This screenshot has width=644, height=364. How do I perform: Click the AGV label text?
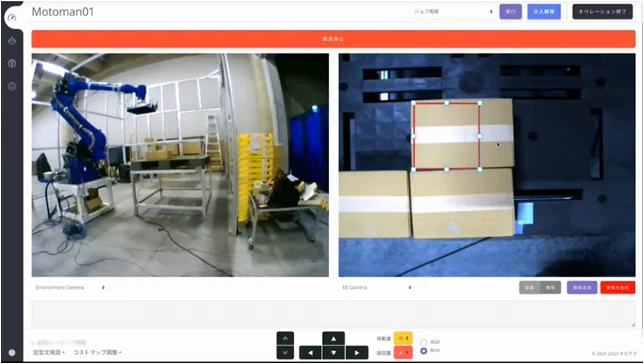[435, 342]
